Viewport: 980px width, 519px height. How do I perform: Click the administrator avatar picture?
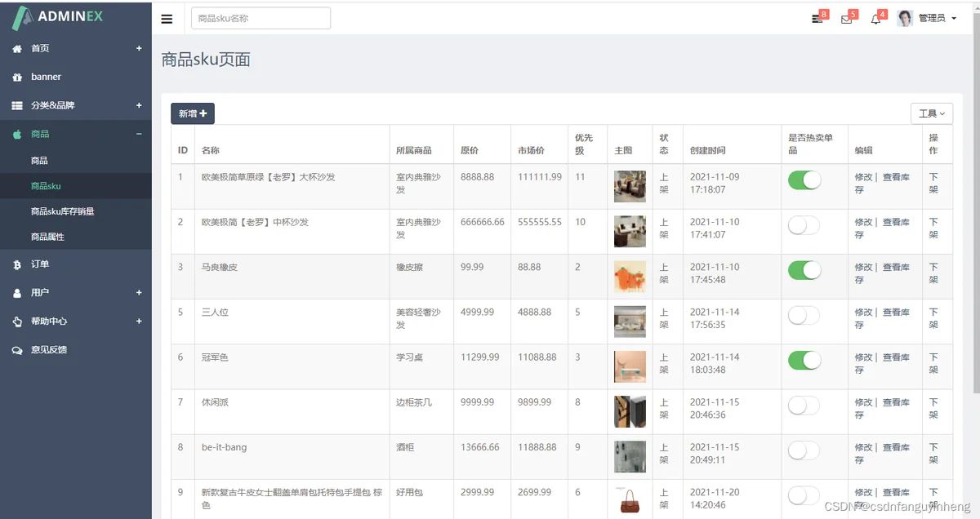pyautogui.click(x=905, y=18)
